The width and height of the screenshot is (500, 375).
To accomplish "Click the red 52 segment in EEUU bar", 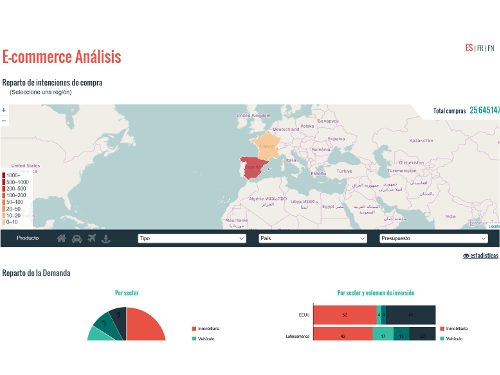I will coord(345,315).
